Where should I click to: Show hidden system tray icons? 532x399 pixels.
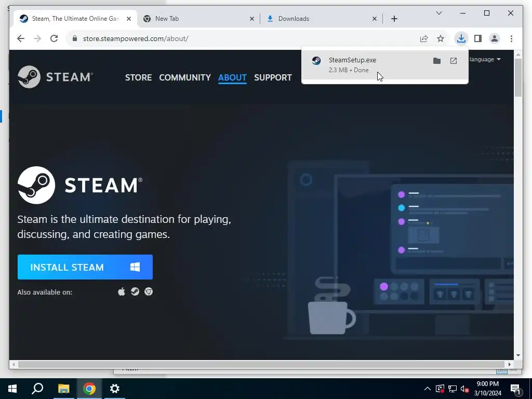coord(428,389)
